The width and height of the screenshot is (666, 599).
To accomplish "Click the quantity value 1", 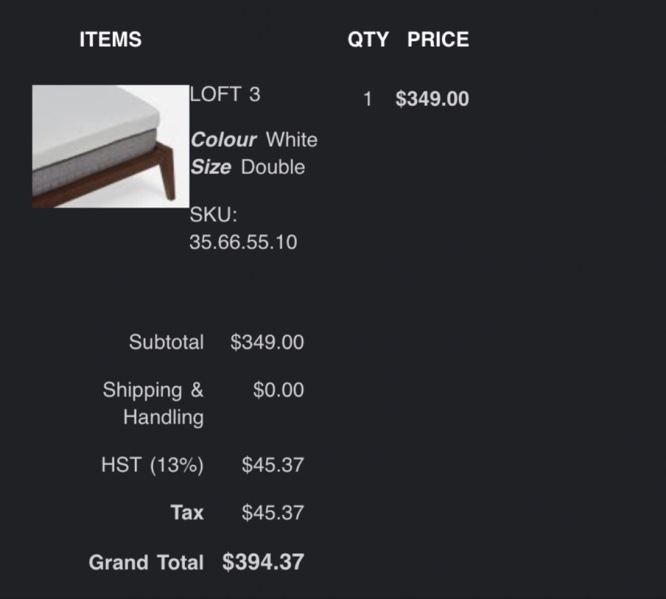I will click(367, 99).
